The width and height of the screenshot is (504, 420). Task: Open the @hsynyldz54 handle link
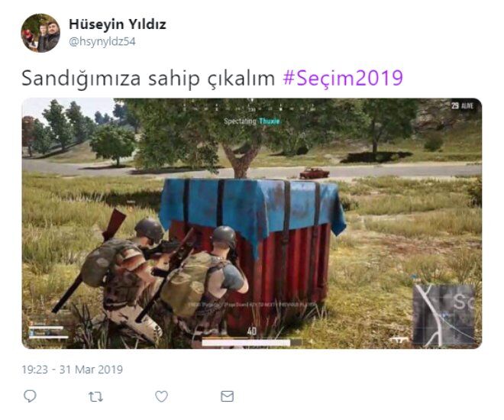102,42
